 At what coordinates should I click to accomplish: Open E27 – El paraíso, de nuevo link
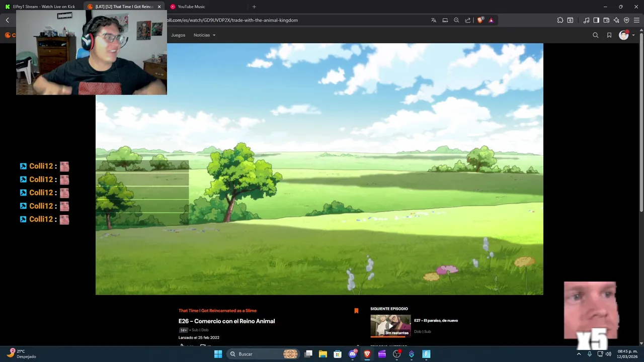(x=436, y=320)
